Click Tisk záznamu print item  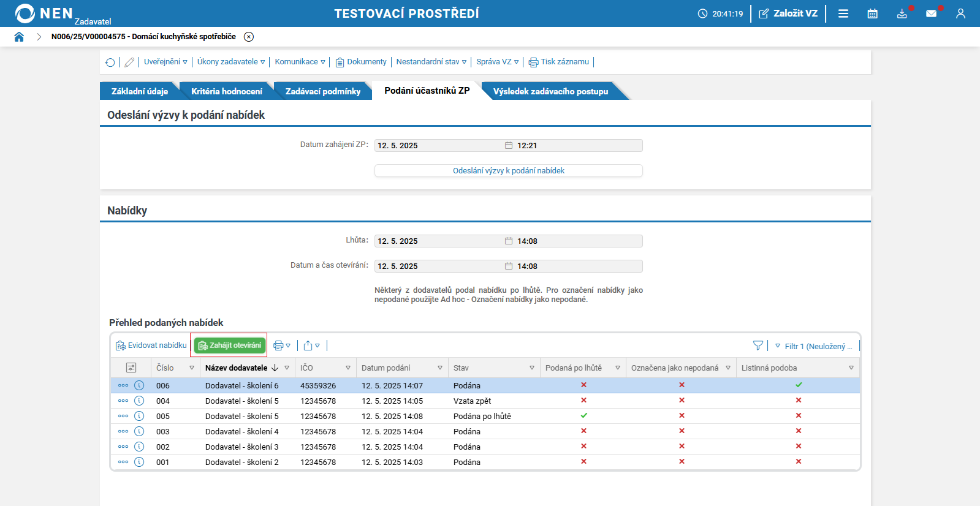[x=559, y=62]
